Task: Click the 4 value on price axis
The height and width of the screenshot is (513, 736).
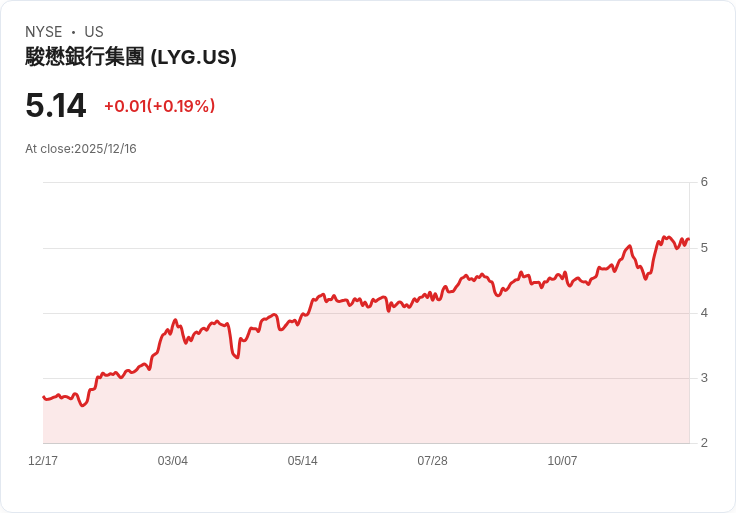Action: pos(704,313)
